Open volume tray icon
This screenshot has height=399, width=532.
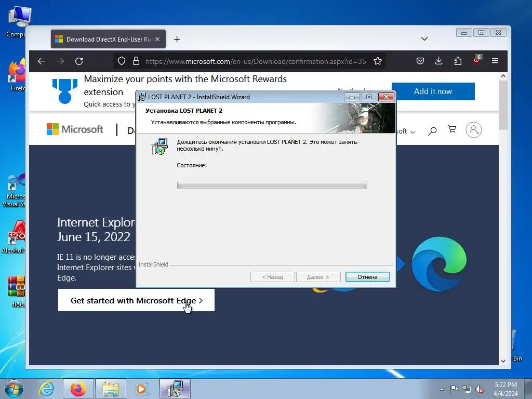[x=480, y=390]
